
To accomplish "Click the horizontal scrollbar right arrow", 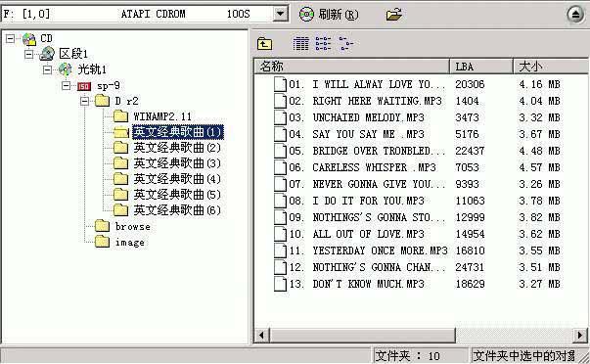I will pyautogui.click(x=580, y=335).
